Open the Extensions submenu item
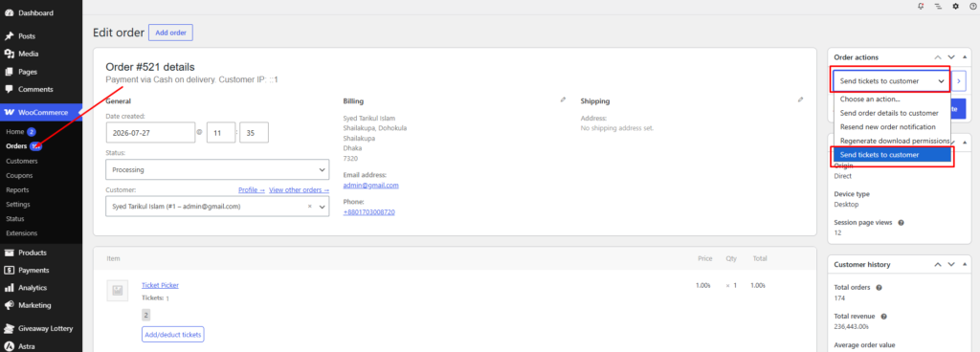This screenshot has height=352, width=980. [x=22, y=233]
